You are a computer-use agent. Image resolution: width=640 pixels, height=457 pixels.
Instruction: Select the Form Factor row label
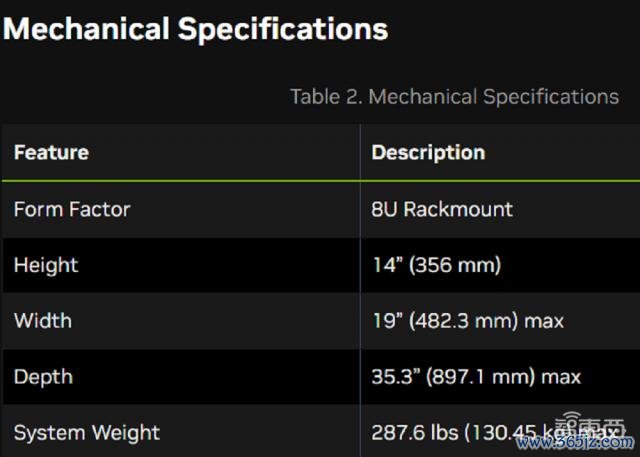tap(72, 209)
